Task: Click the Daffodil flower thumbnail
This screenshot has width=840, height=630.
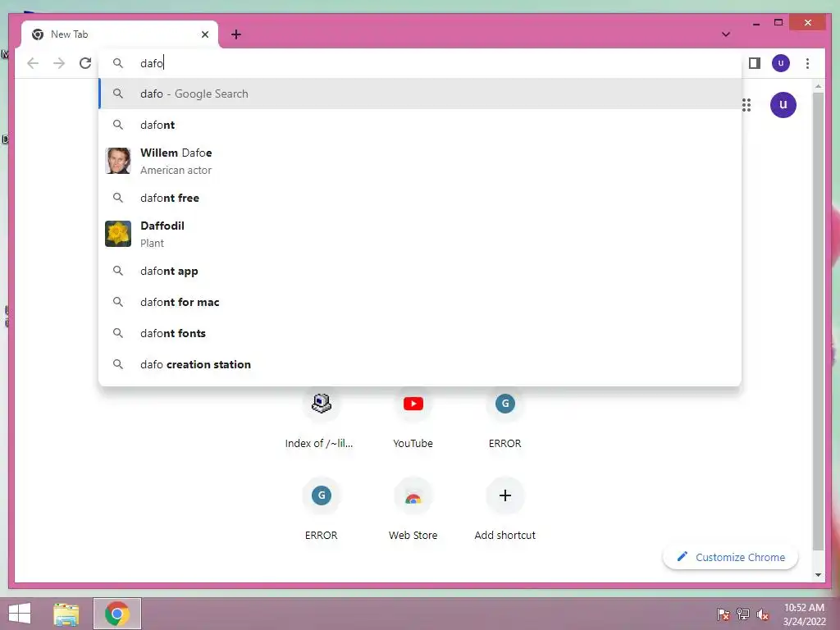Action: 118,234
